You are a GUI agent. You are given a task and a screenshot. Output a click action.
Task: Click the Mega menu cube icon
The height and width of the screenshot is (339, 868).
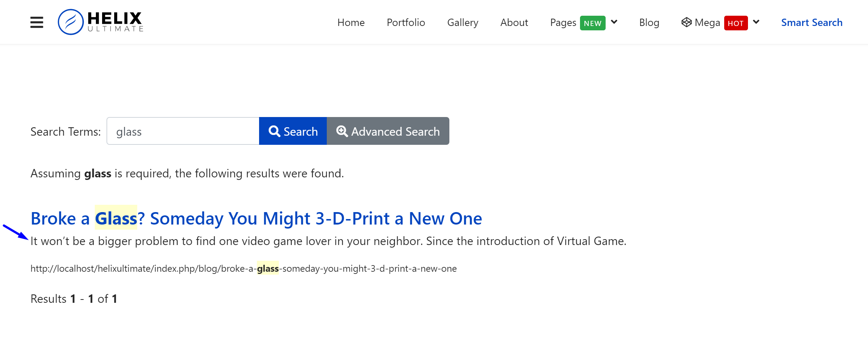pyautogui.click(x=686, y=22)
